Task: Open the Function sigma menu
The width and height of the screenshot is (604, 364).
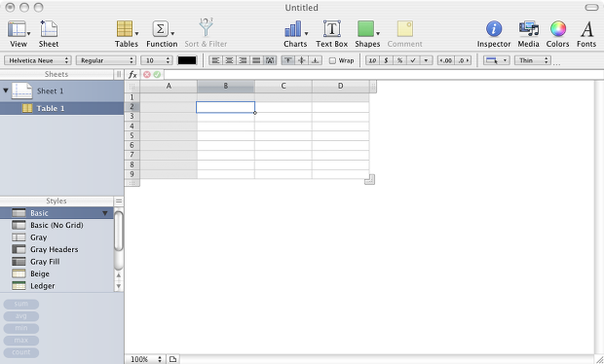Action: click(162, 34)
